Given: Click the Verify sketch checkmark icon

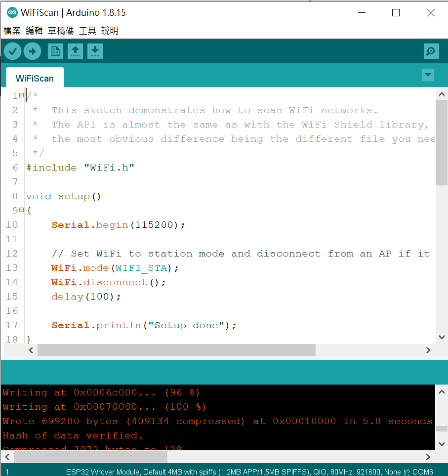Looking at the screenshot, I should [13, 51].
